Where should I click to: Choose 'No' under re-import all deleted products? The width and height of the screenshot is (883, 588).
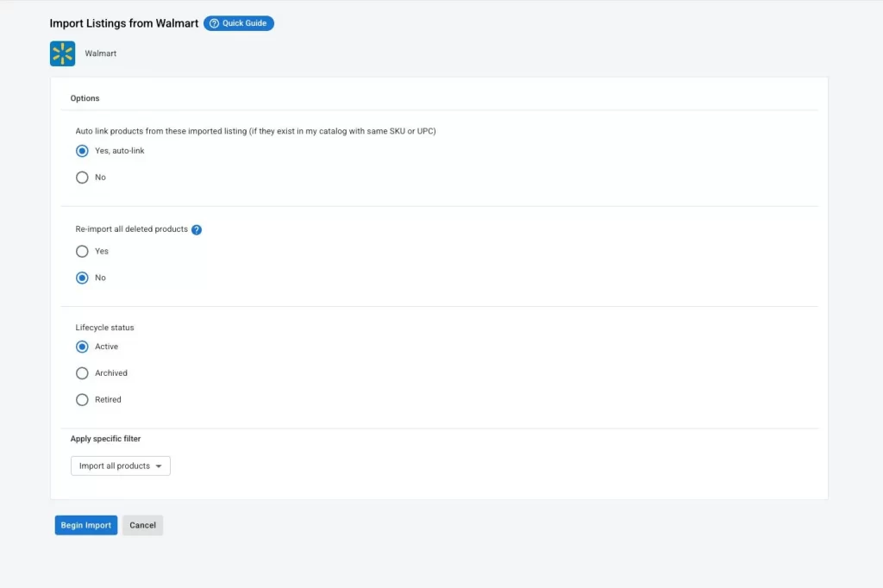pos(83,278)
